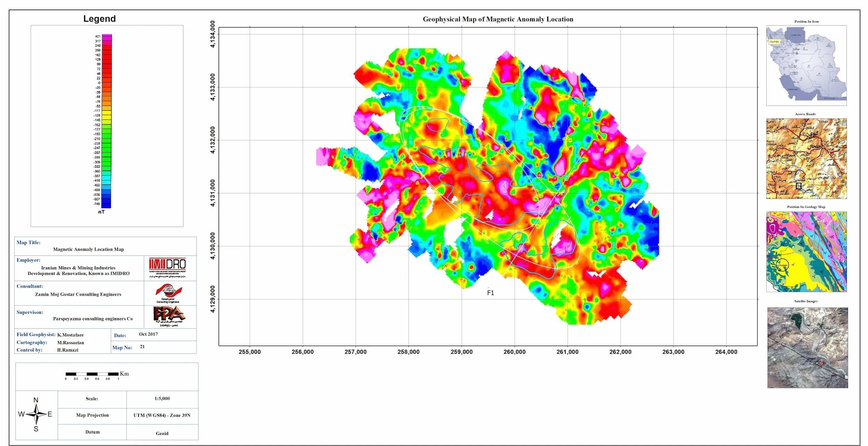Screen dimensions: 868x446
Task: Click the kilometer scale bar
Action: (92, 374)
